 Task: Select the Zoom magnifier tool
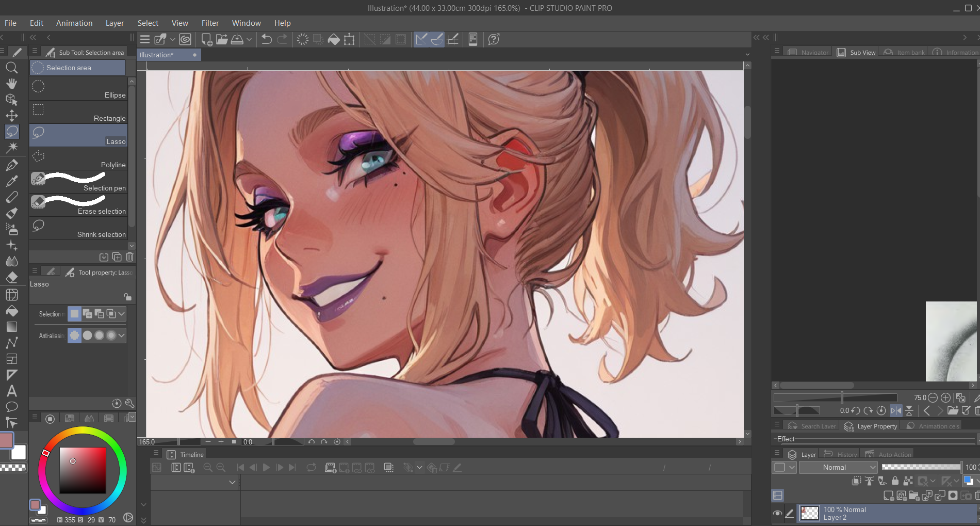[x=11, y=68]
